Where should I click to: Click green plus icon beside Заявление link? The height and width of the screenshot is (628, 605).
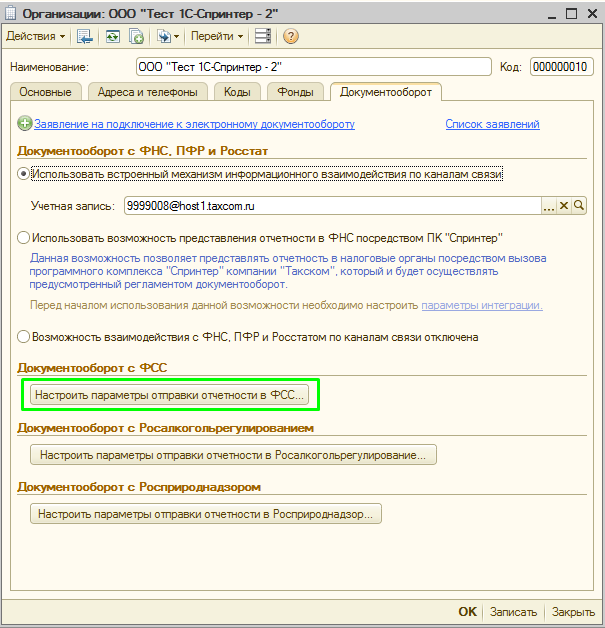(24, 124)
